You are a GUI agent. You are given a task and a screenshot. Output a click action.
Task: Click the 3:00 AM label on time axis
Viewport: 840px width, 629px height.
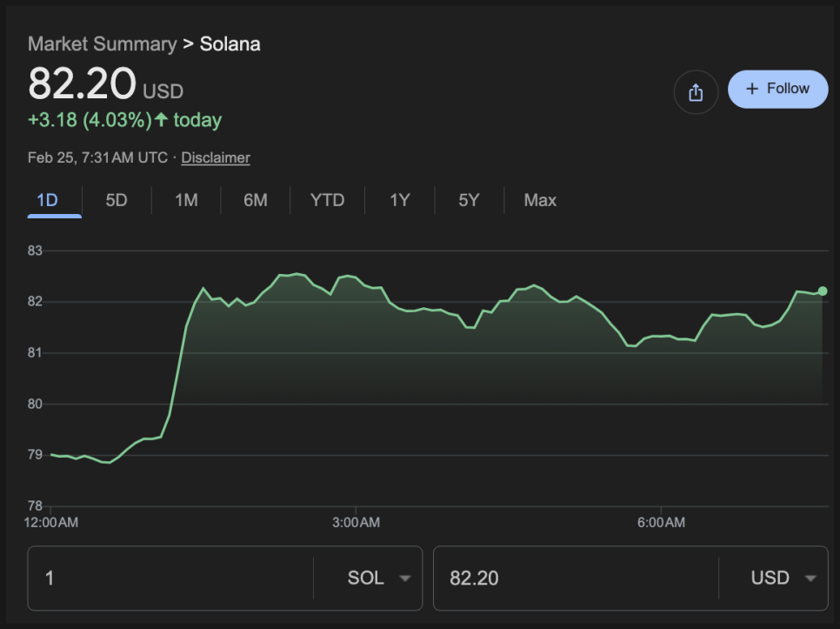[356, 523]
